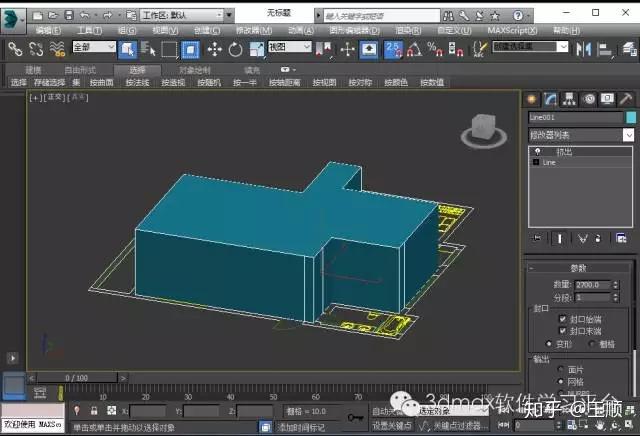
Task: Open the named selection sets dropdown
Action: coord(530,47)
